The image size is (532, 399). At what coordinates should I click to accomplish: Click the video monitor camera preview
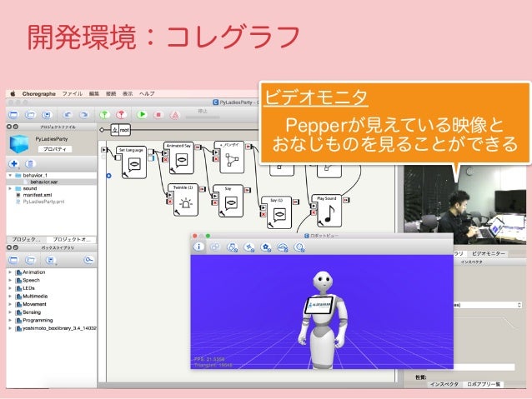pyautogui.click(x=464, y=204)
